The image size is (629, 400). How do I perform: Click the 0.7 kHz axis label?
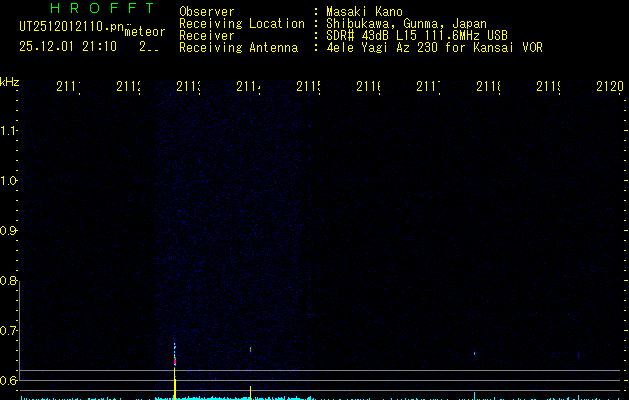click(x=8, y=331)
